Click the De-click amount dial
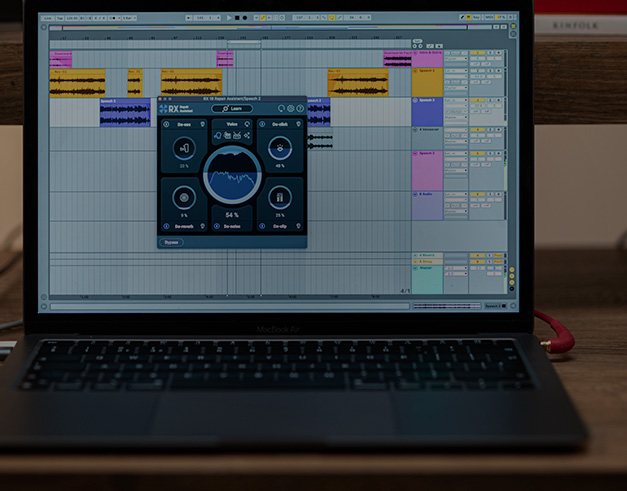This screenshot has height=491, width=627. 280,148
